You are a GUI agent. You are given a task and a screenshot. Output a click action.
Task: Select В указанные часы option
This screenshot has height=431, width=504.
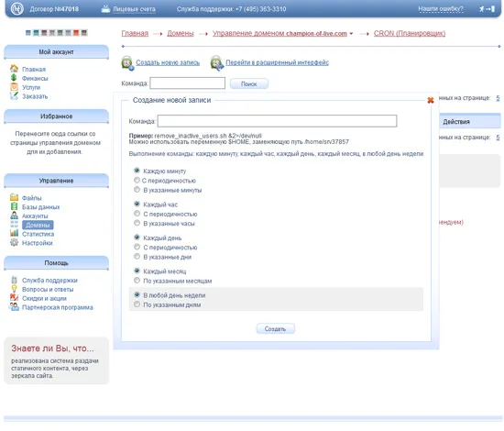tap(137, 223)
